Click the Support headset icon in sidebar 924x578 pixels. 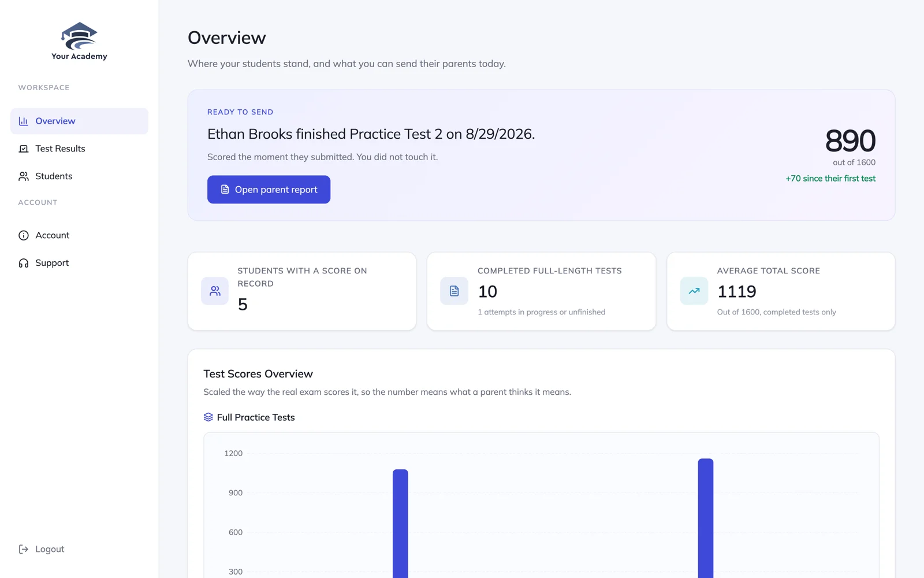pos(24,263)
